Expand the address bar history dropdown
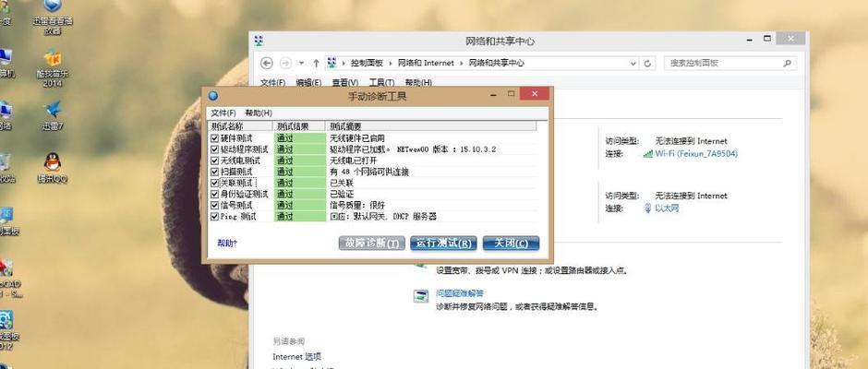 pyautogui.click(x=633, y=64)
